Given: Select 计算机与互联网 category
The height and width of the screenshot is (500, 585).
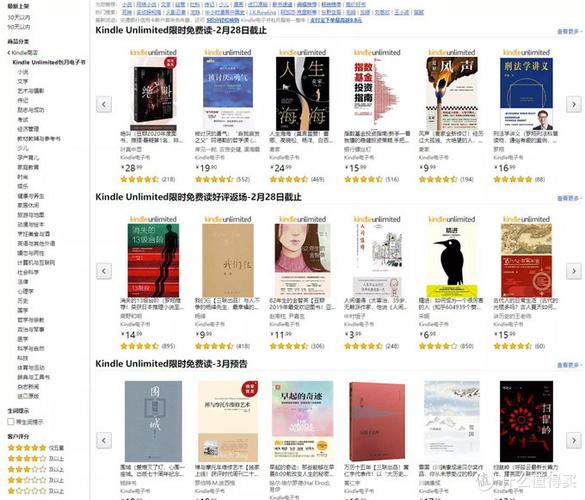Looking at the screenshot, I should coord(36,263).
